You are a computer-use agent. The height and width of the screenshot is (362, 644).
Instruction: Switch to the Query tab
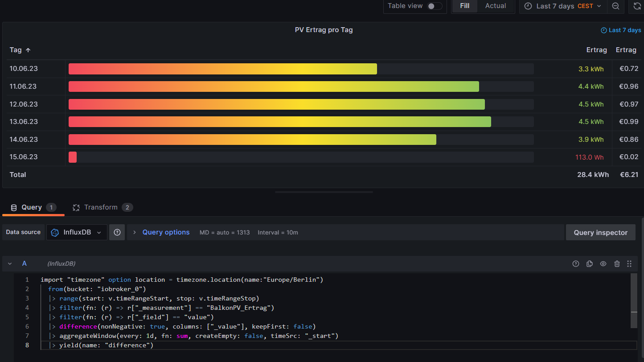click(33, 207)
